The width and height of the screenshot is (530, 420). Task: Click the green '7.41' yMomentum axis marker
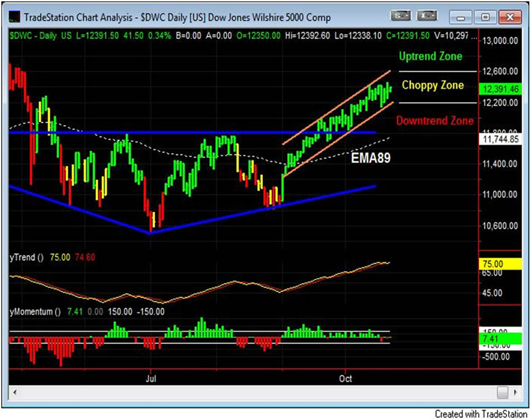point(500,339)
